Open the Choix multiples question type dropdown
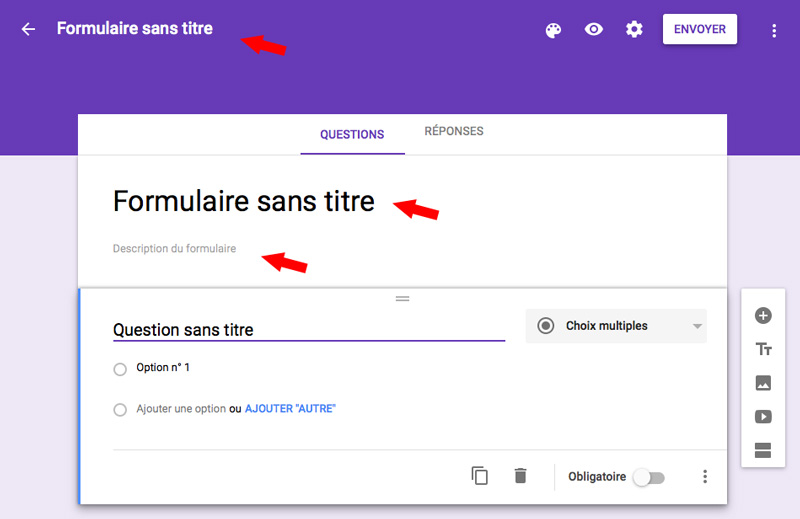Image resolution: width=800 pixels, height=519 pixels. [x=616, y=326]
